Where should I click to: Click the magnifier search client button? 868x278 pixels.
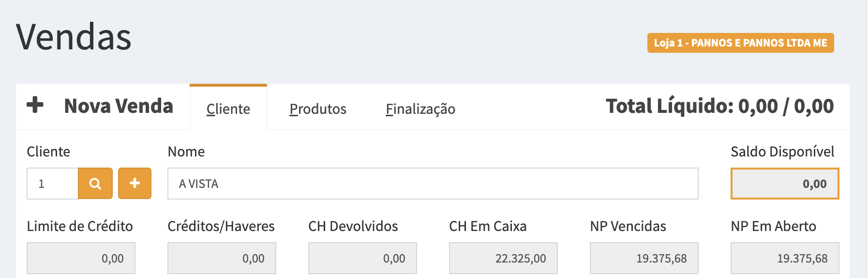point(95,184)
